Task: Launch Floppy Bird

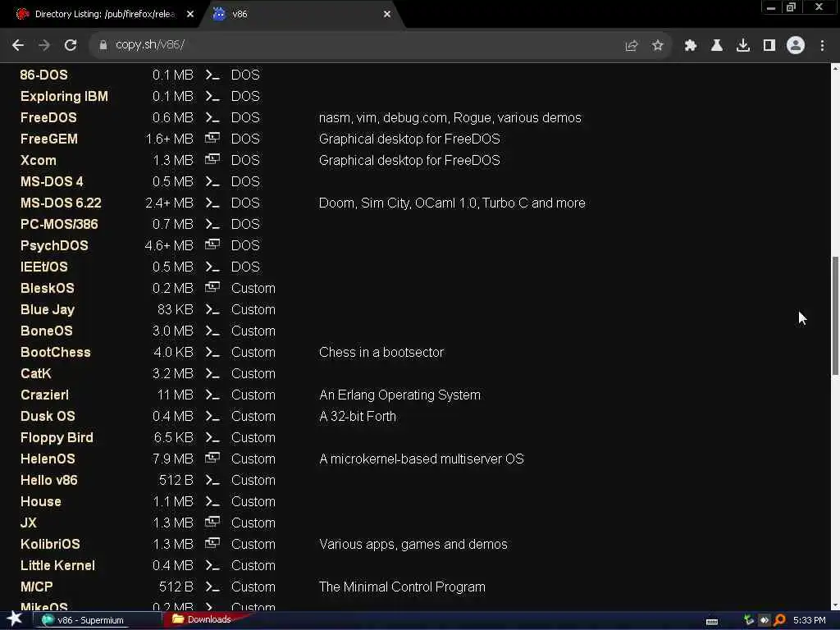Action: [x=57, y=438]
